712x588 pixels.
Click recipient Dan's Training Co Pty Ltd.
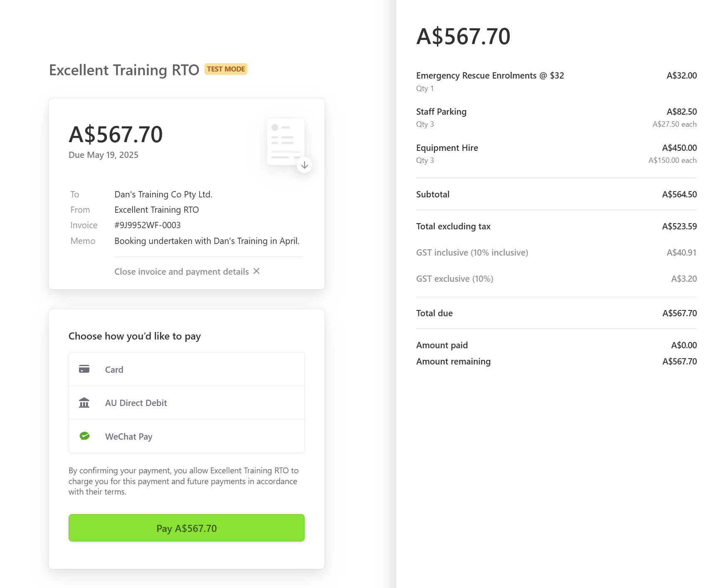tap(163, 194)
